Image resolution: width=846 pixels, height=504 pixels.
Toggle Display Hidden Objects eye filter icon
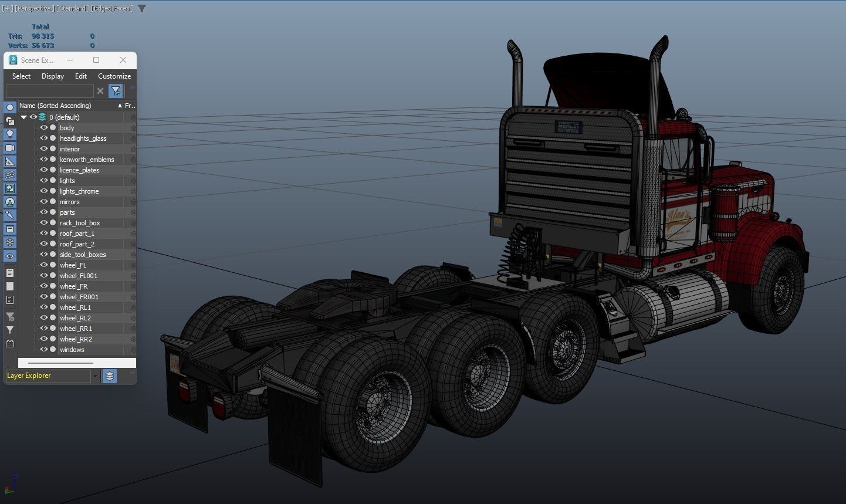coord(10,256)
